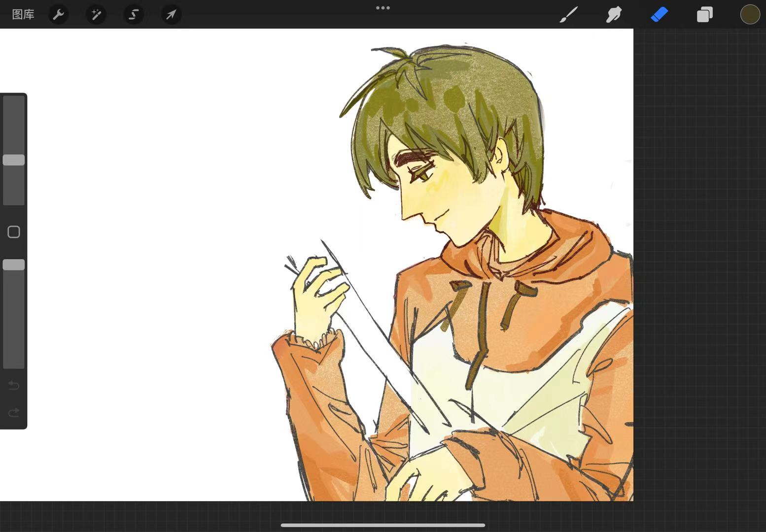Open the active color picker circle
Image resolution: width=766 pixels, height=532 pixels.
point(750,15)
